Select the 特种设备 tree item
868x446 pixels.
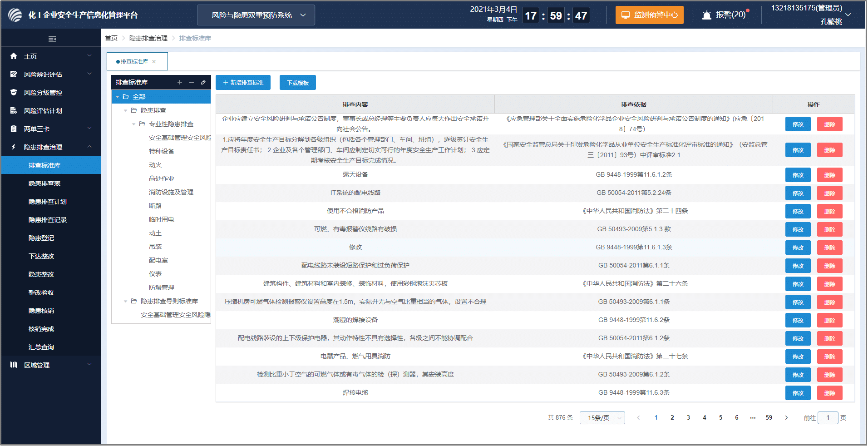pos(162,151)
